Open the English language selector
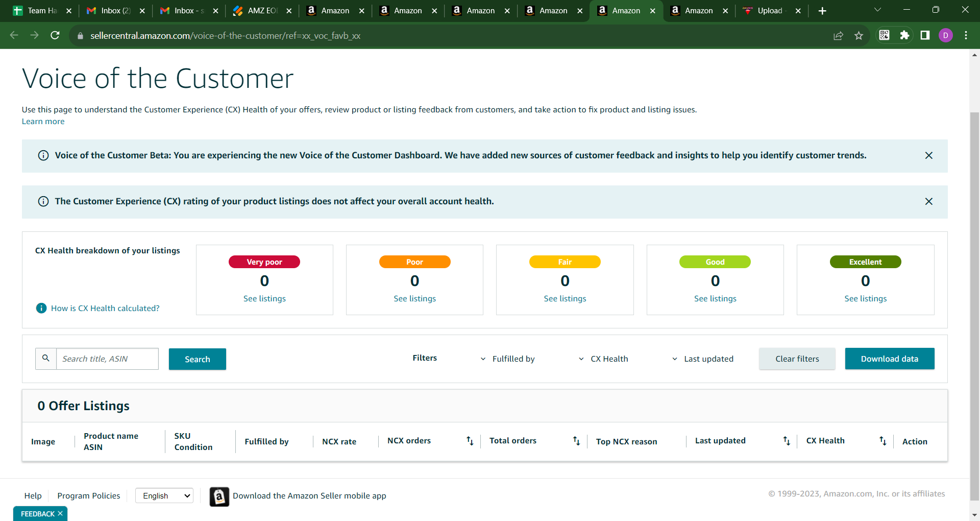The height and width of the screenshot is (521, 980). tap(164, 495)
